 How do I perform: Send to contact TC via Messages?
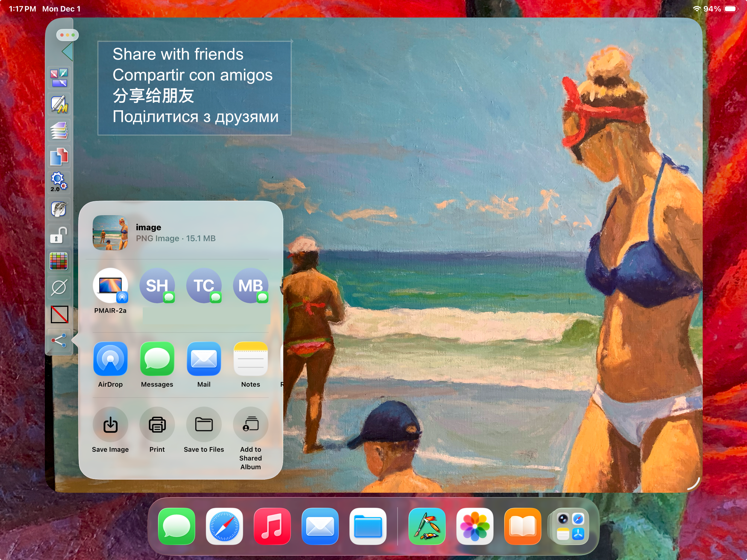click(x=204, y=286)
